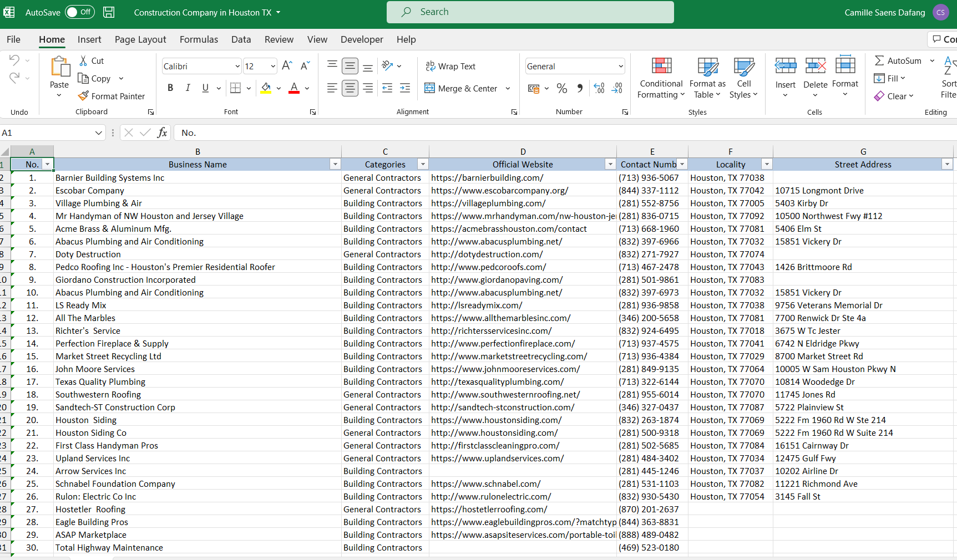
Task: Apply the yellow fill color
Action: point(266,88)
